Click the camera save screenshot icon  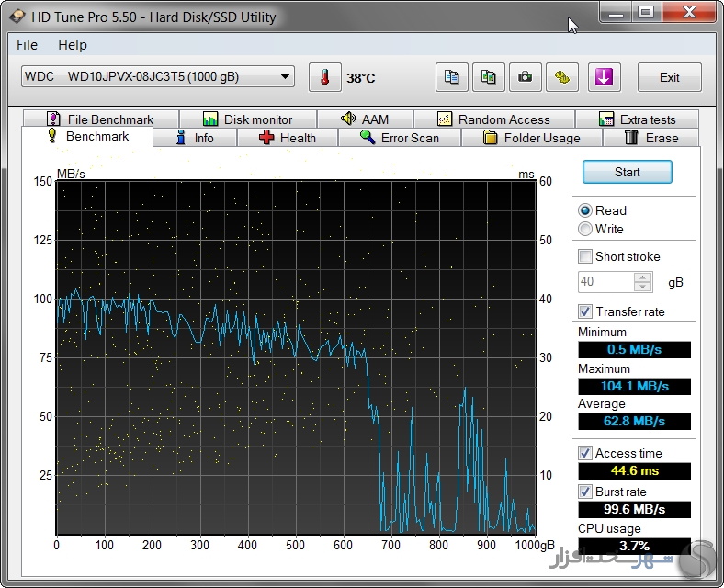tap(525, 77)
